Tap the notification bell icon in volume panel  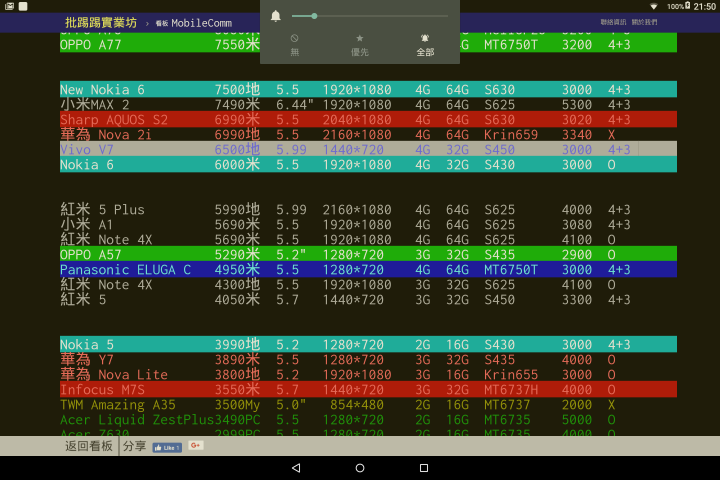(x=276, y=16)
